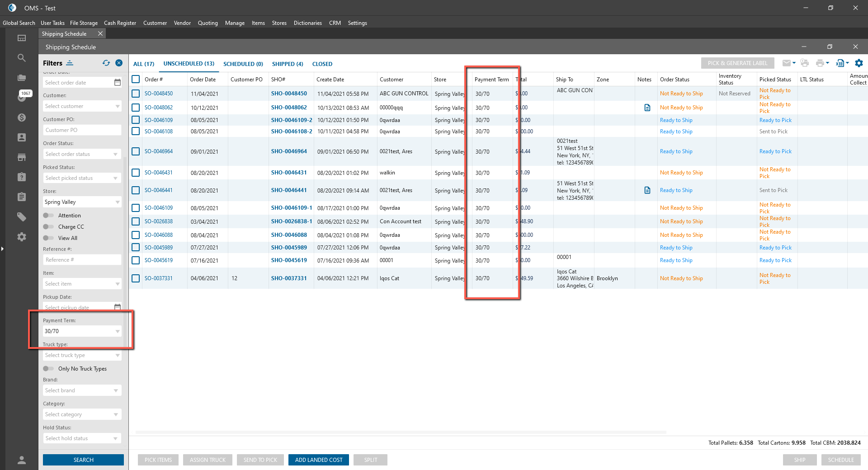Open order link SO-0045619
This screenshot has height=470, width=868.
(x=159, y=260)
